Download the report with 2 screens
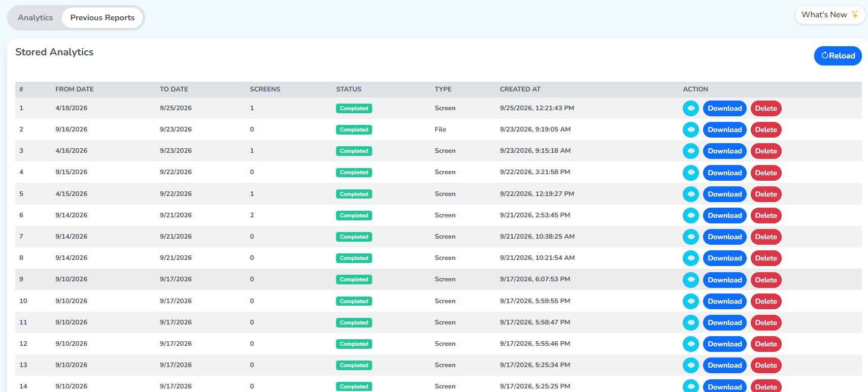Screen dimensions: 868x392 pos(725,215)
